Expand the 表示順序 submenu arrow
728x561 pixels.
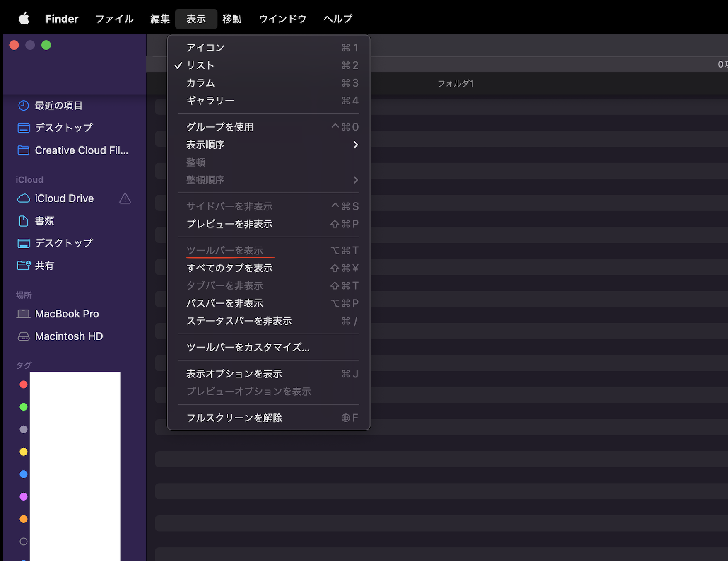tap(355, 145)
